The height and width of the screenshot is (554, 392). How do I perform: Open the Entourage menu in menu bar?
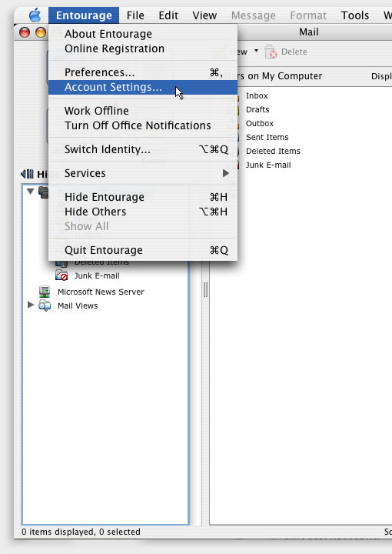(x=84, y=15)
